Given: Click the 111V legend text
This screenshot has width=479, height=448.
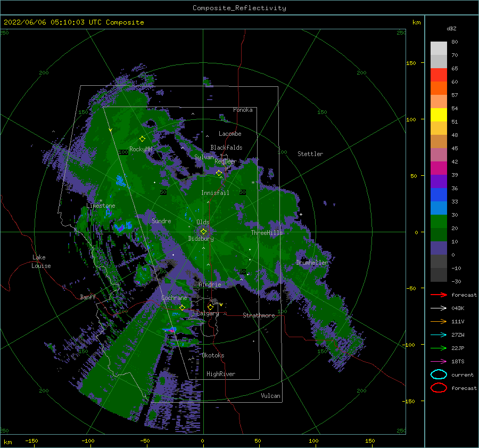Looking at the screenshot, I should [458, 321].
